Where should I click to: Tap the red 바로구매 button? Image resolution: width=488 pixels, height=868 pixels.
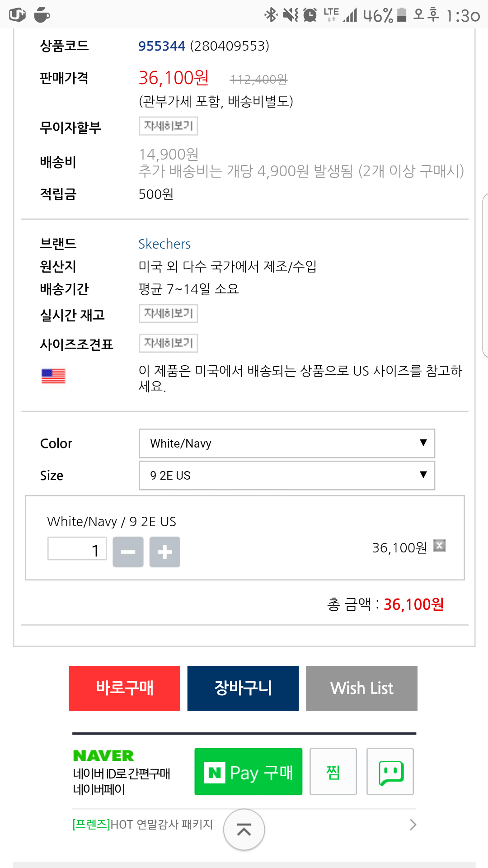pyautogui.click(x=124, y=688)
